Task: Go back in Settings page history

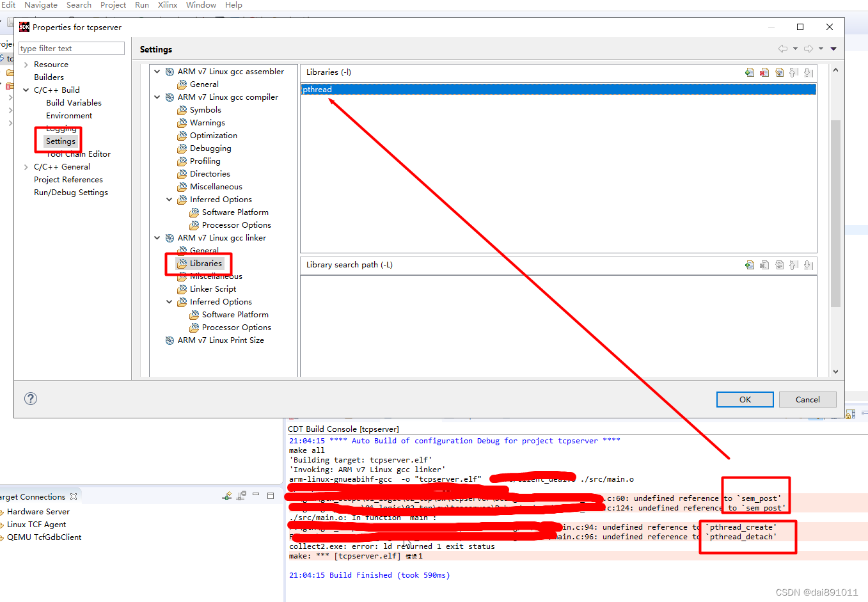Action: tap(782, 49)
